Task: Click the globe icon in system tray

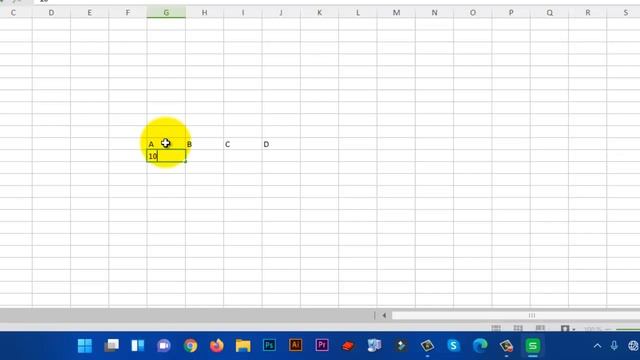Action: [633, 346]
